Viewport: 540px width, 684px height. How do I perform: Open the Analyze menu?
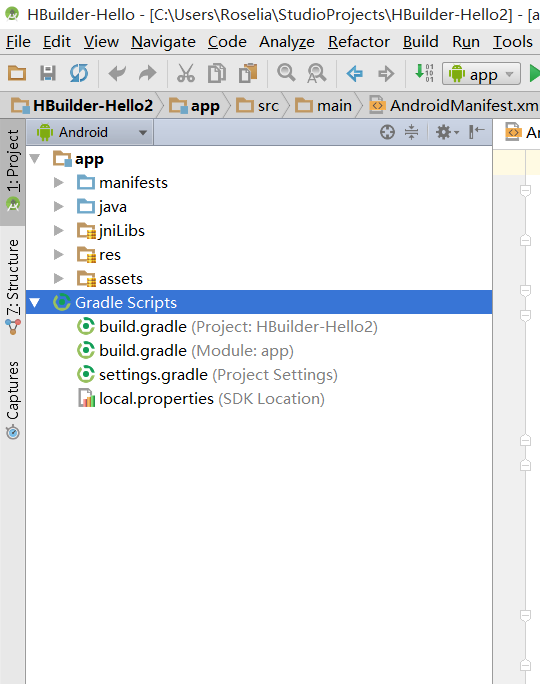(287, 42)
